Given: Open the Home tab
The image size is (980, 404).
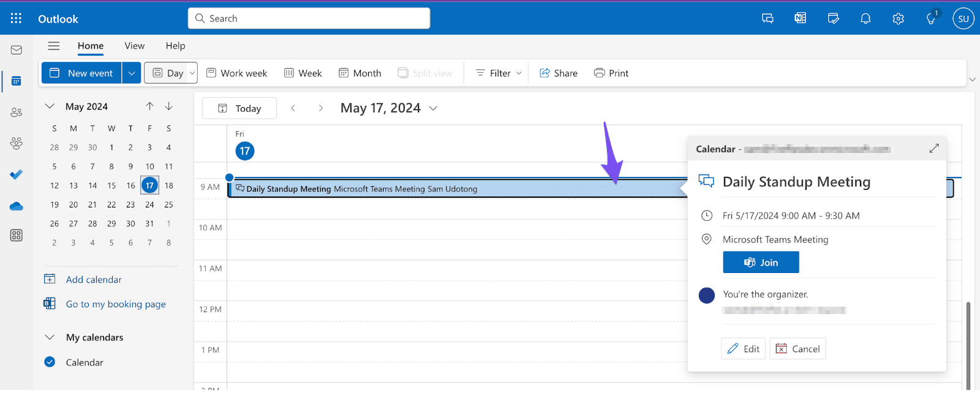Looking at the screenshot, I should [91, 46].
